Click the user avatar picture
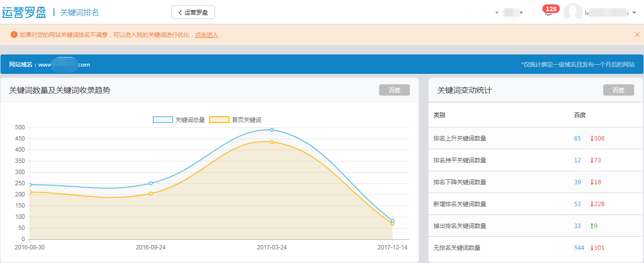This screenshot has height=263, width=644. pos(572,13)
